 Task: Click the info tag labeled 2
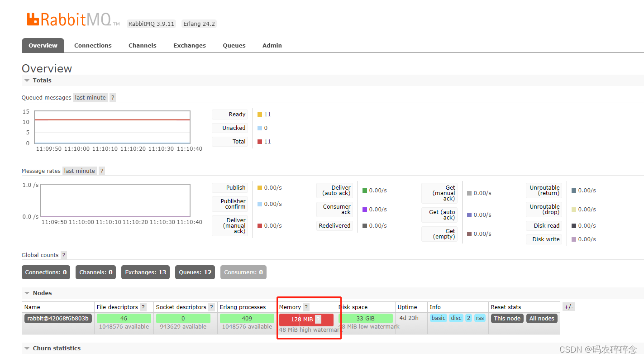pos(469,318)
